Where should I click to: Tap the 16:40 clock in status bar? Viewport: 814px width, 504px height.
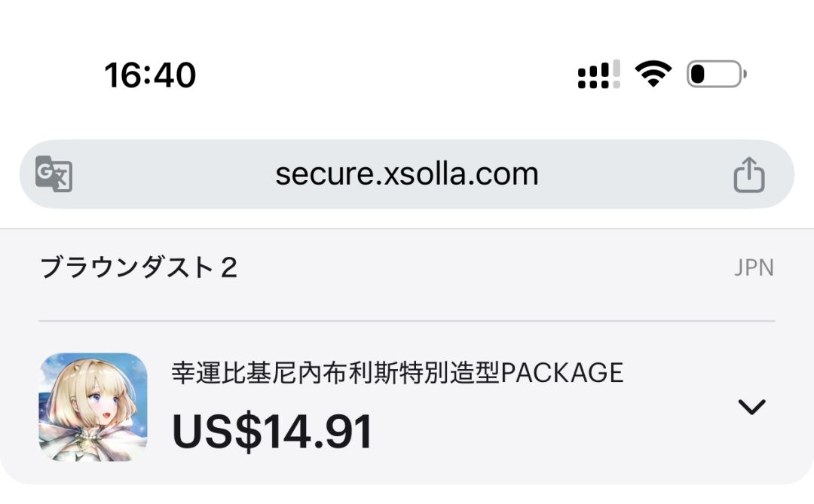pos(150,75)
